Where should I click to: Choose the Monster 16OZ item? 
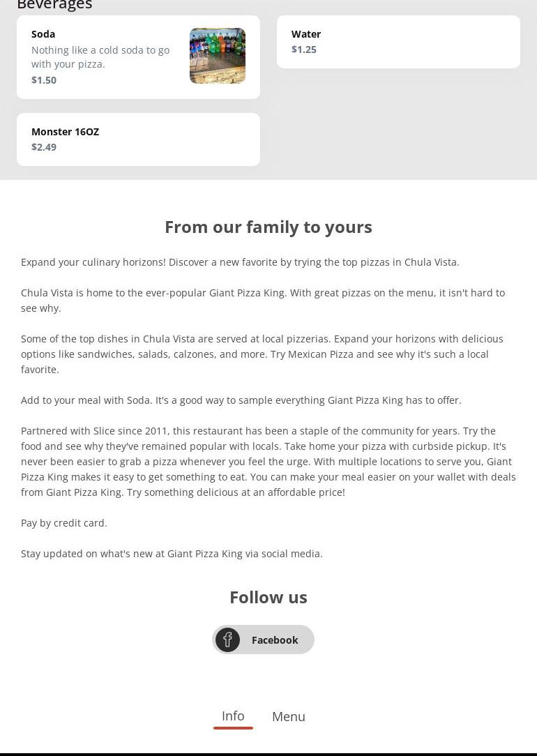click(x=65, y=131)
